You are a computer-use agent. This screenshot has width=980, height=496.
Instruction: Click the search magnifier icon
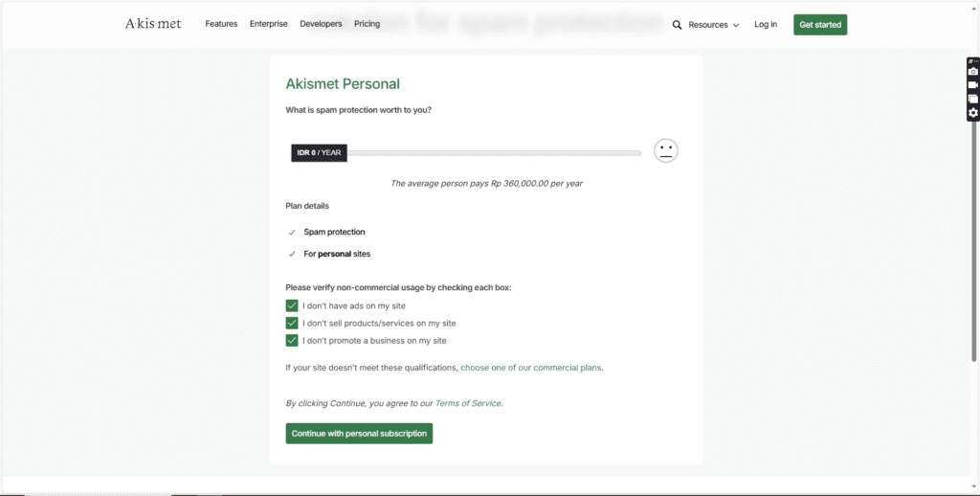pos(678,25)
